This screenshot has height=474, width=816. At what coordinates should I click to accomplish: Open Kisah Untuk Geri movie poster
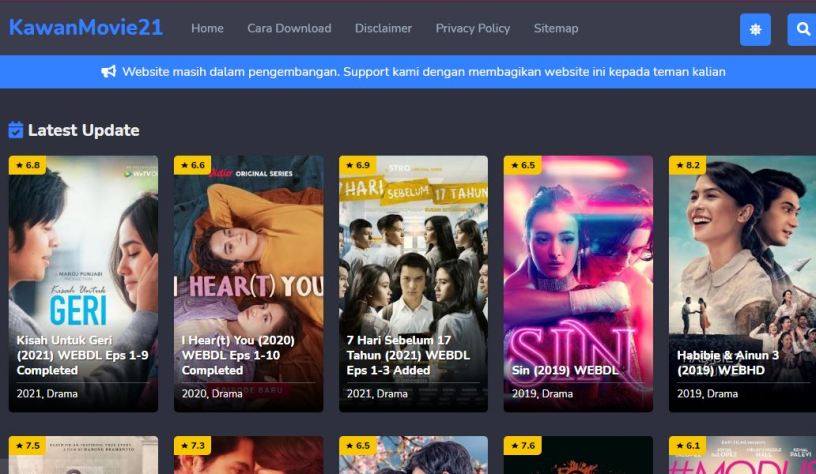pyautogui.click(x=83, y=284)
